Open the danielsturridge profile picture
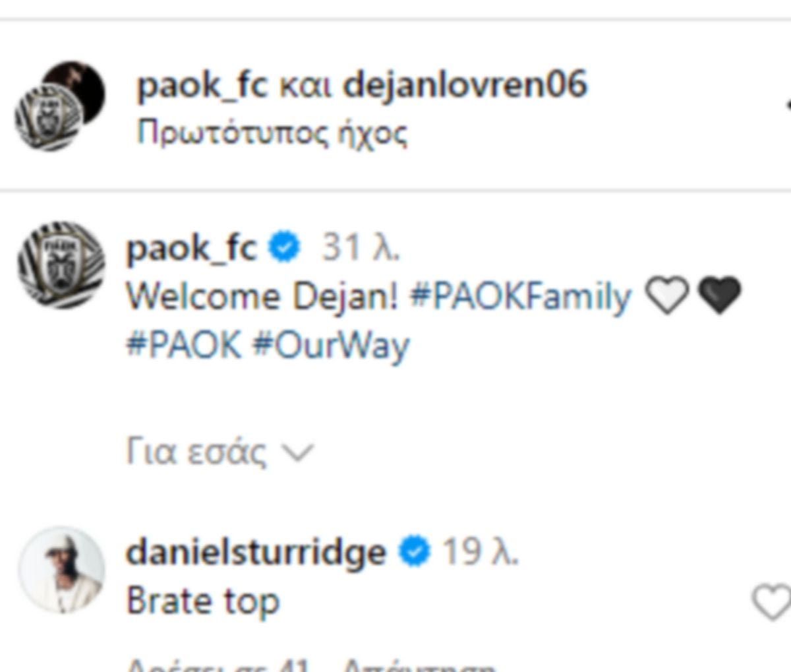This screenshot has width=791, height=672. click(x=61, y=570)
